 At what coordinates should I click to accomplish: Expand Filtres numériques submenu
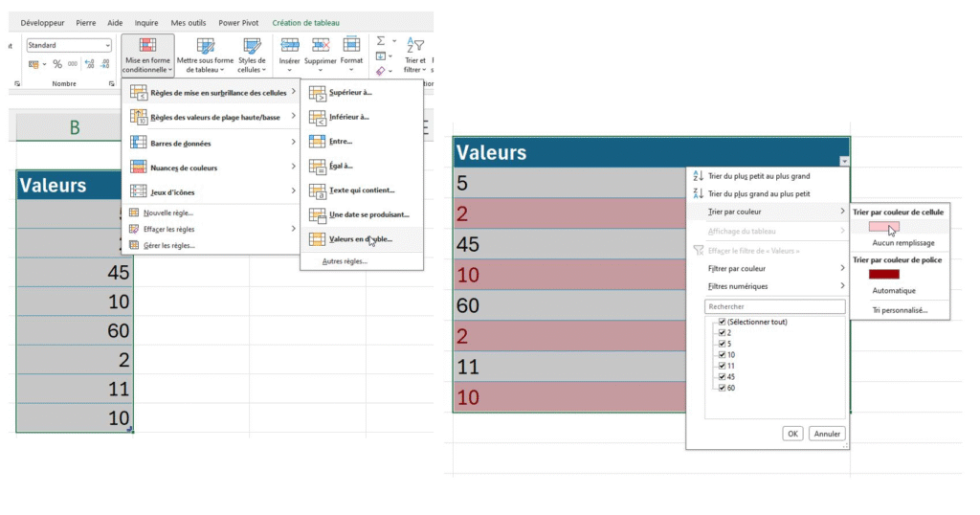[x=768, y=286]
